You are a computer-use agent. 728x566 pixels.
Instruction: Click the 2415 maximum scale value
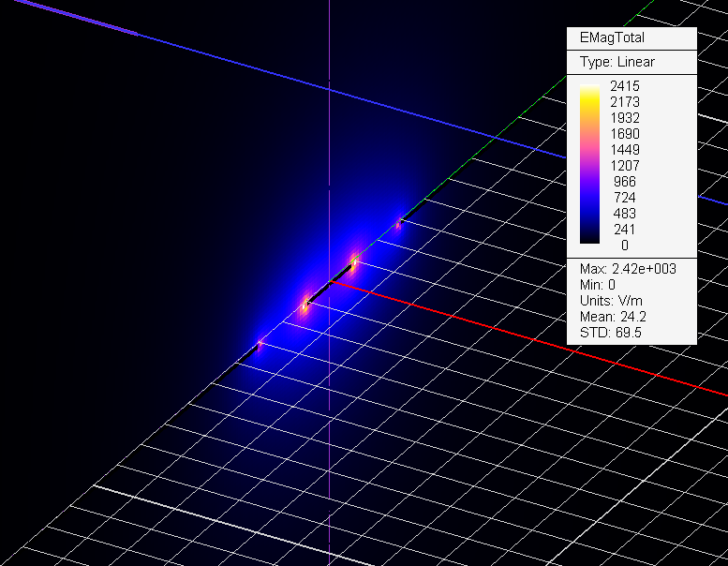(625, 86)
